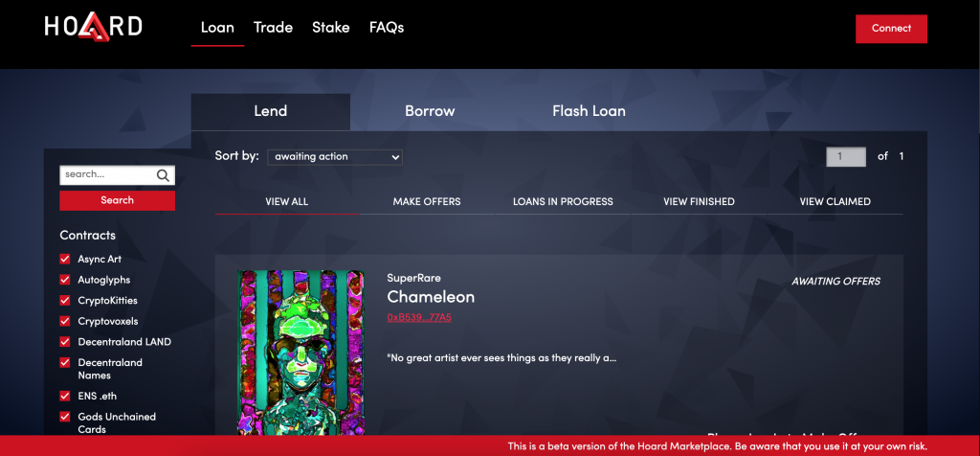
Task: Switch to the Borrow tab
Action: coord(430,111)
